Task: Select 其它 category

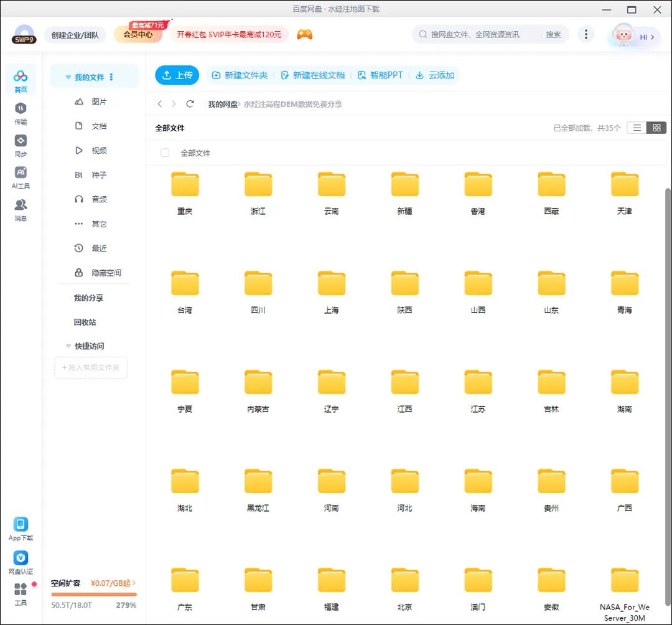Action: click(91, 223)
